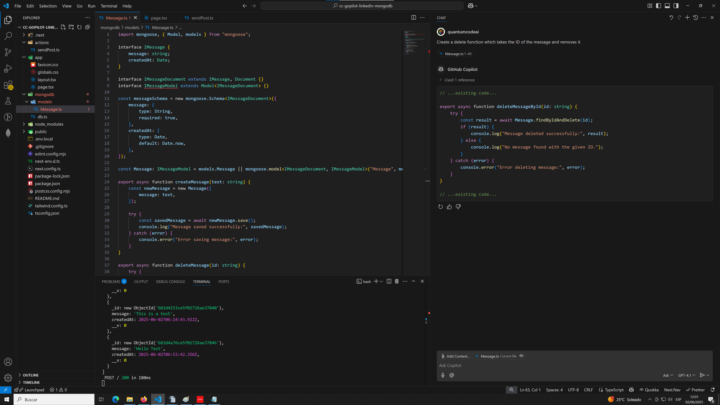
Task: Open the Ask chat mode dropdown
Action: [x=668, y=375]
